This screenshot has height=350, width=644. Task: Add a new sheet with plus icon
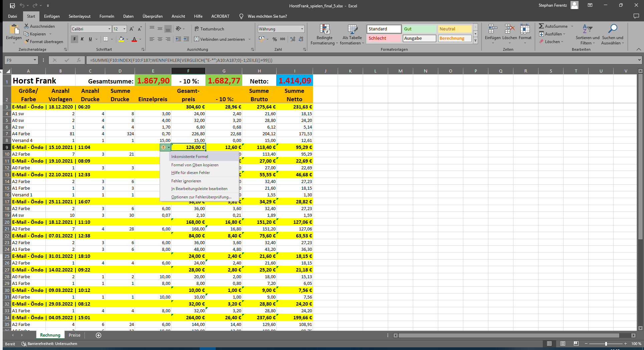99,335
